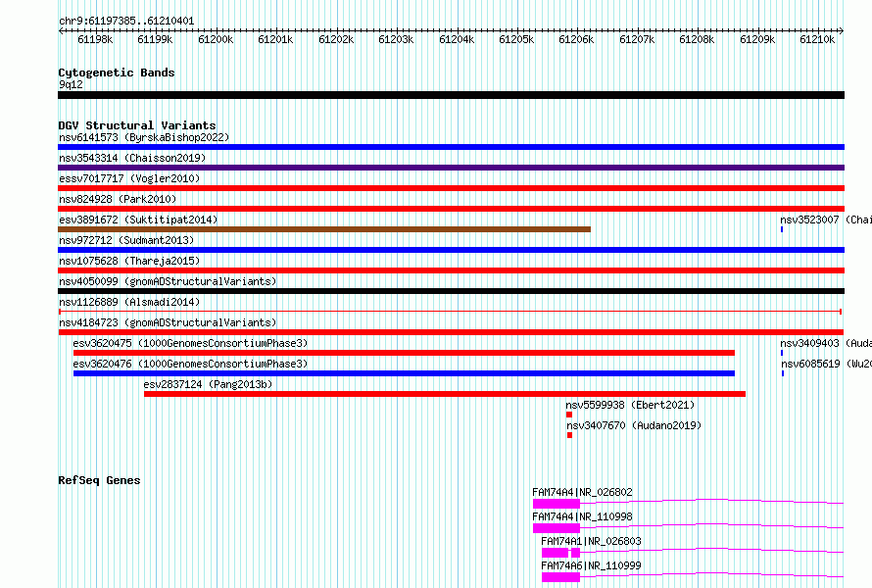Open nsv3543314 (Chaisson2019) variant label

click(132, 158)
